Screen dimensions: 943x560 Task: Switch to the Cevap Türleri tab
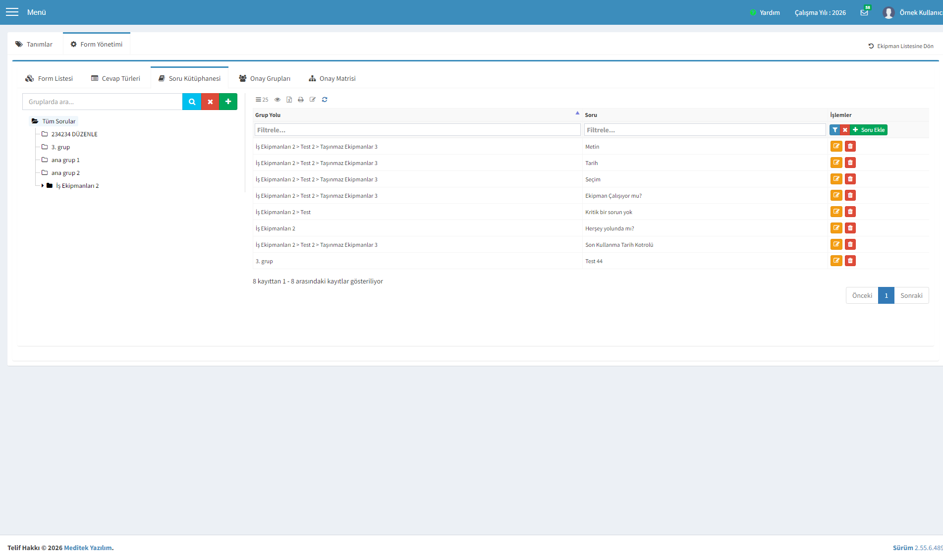click(116, 78)
